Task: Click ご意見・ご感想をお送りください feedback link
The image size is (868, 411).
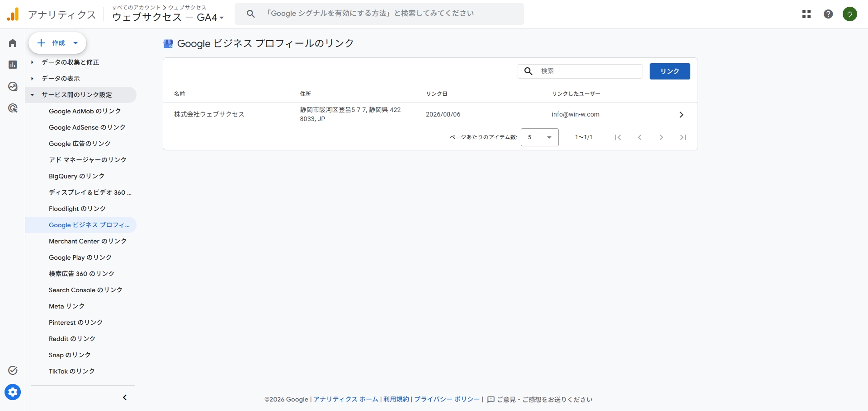Action: (x=545, y=400)
